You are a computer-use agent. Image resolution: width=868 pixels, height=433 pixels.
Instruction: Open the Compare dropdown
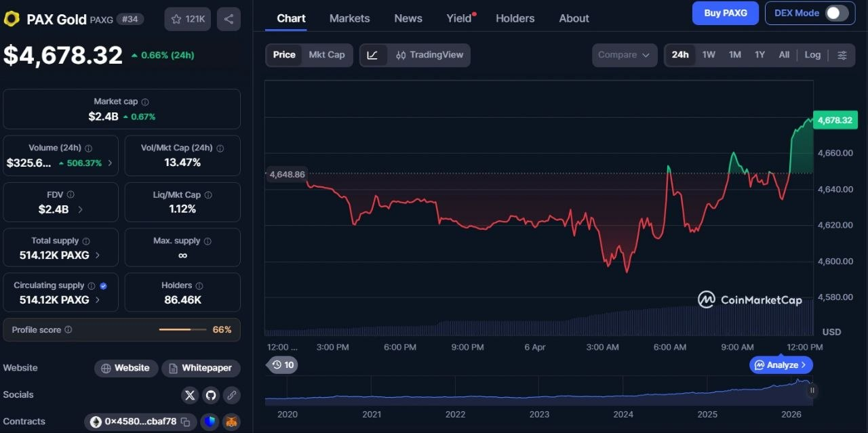click(x=624, y=55)
